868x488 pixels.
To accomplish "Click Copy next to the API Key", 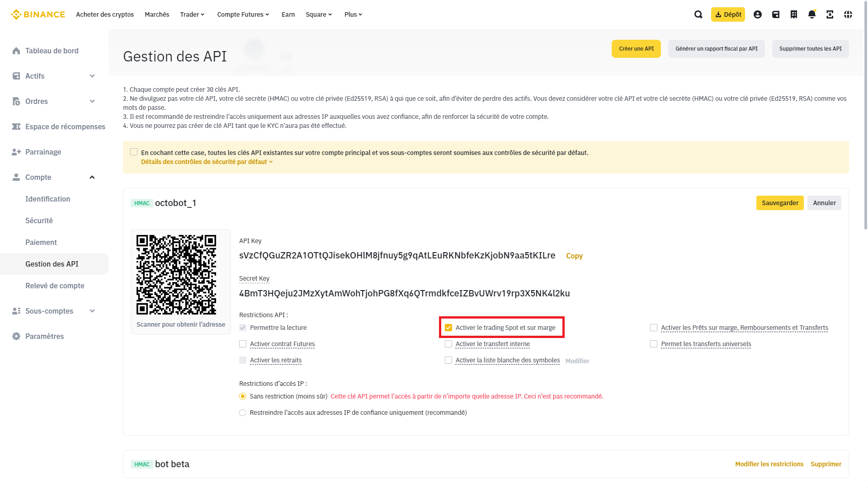I will [574, 256].
